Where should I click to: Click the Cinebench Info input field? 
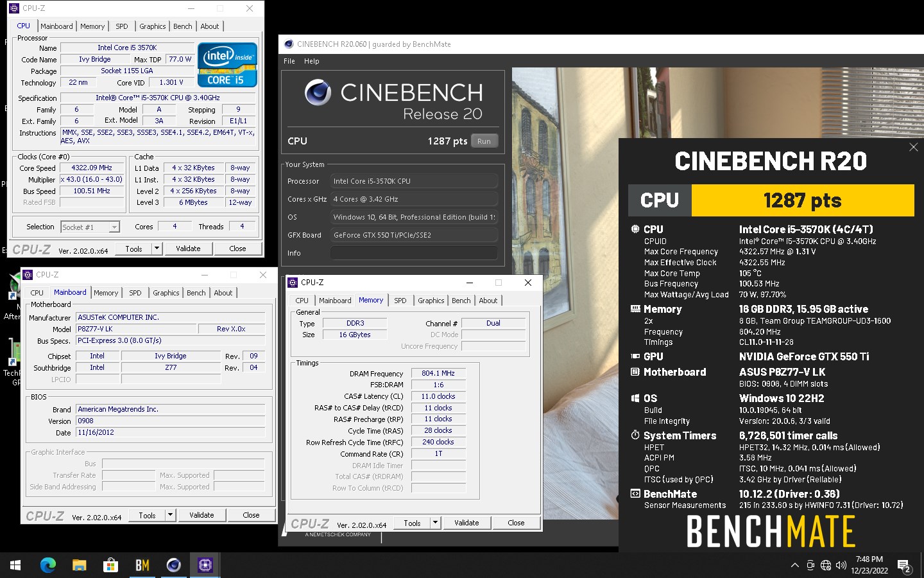point(415,253)
